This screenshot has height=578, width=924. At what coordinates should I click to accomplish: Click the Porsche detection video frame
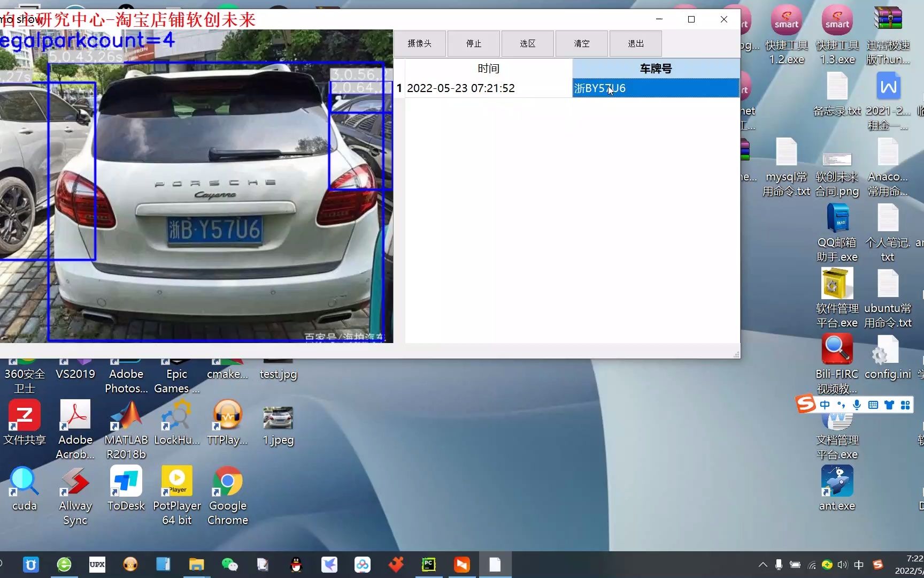196,186
